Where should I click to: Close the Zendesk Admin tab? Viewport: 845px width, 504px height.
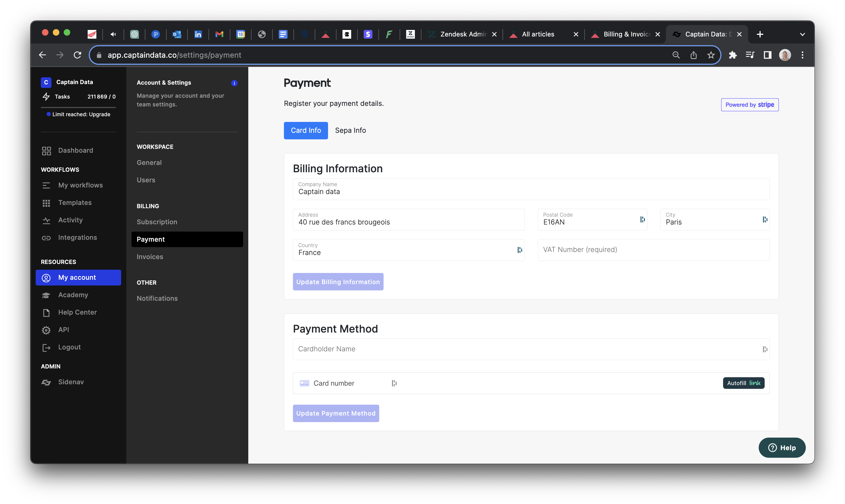[x=494, y=34]
